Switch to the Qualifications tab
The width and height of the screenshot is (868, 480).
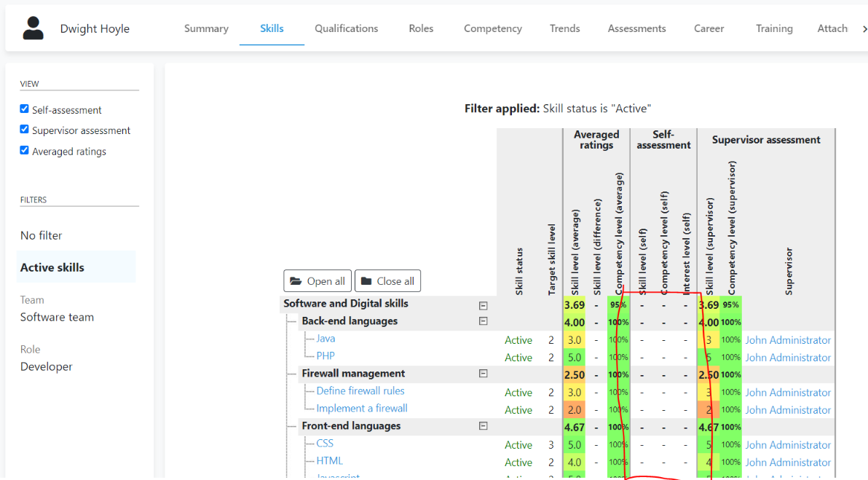point(346,28)
